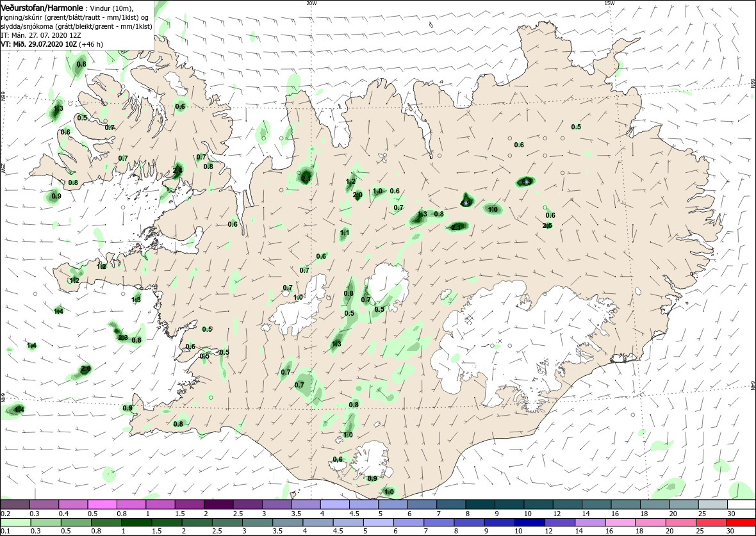Pick the dark grey-purple 0.2 swatch in the top row

[15, 504]
